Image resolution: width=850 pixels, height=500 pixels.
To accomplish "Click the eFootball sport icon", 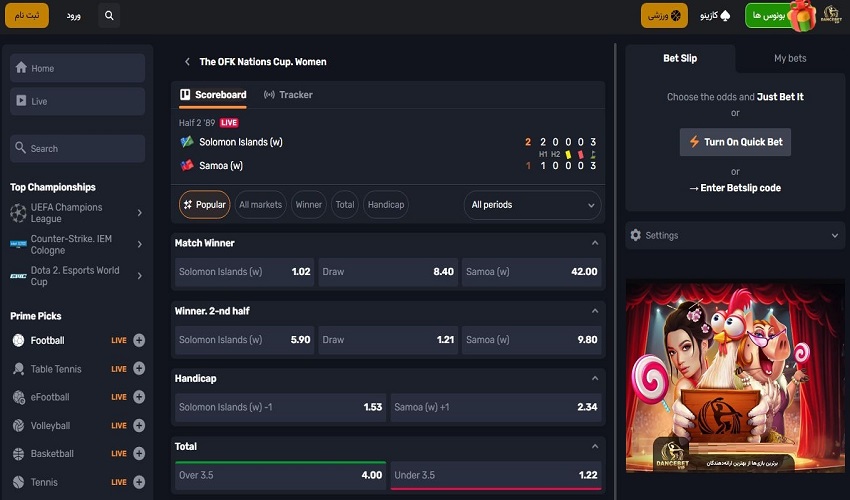I will pyautogui.click(x=18, y=397).
